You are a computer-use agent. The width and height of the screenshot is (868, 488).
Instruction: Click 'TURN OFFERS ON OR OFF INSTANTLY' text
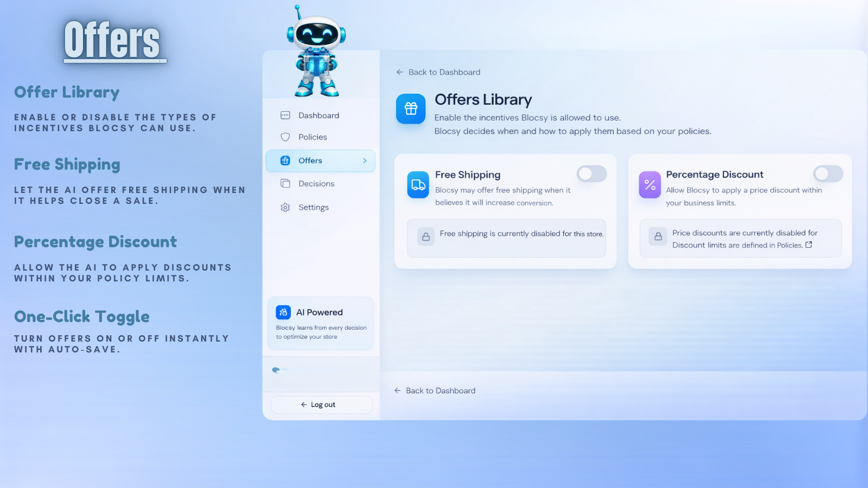point(122,344)
